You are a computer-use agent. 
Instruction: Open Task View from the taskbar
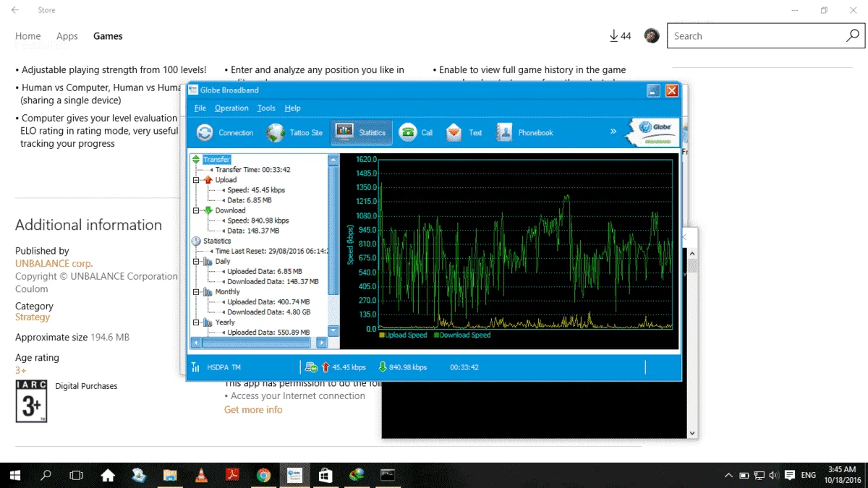76,475
